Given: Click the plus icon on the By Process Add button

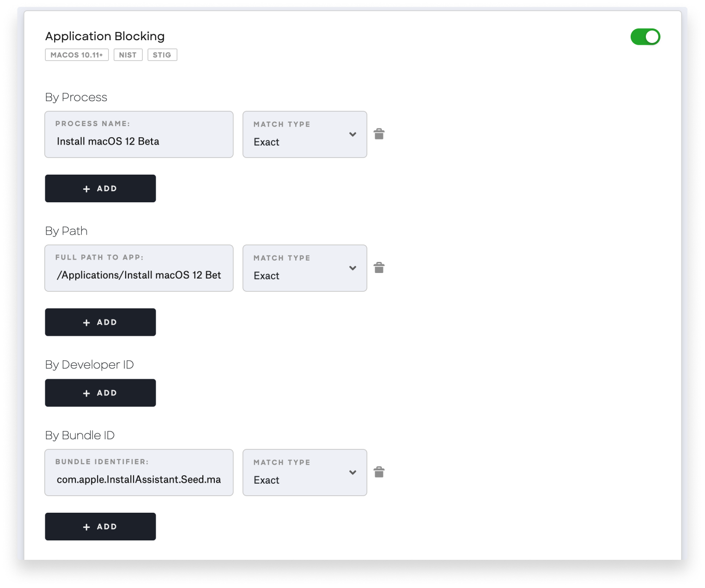Looking at the screenshot, I should (86, 188).
